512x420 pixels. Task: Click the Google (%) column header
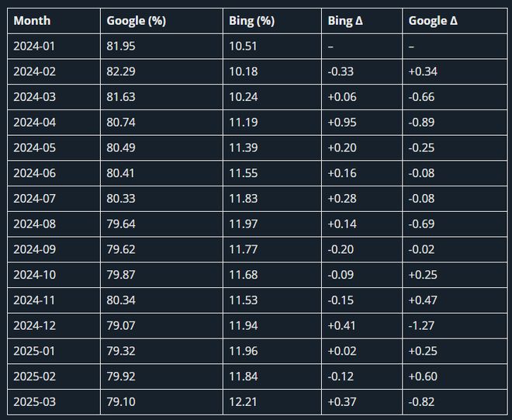pos(161,21)
